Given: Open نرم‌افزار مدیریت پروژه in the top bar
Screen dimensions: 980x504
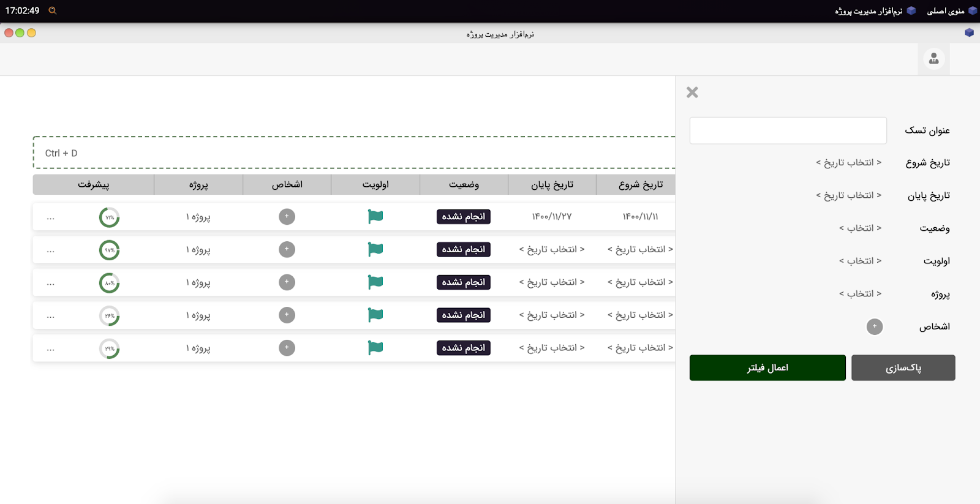Looking at the screenshot, I should (x=869, y=11).
